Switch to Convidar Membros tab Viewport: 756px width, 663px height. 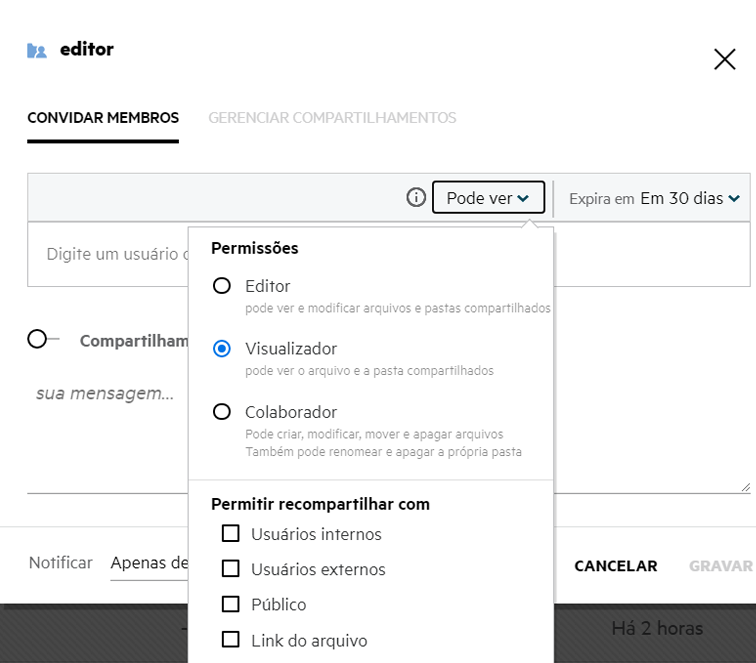[103, 118]
